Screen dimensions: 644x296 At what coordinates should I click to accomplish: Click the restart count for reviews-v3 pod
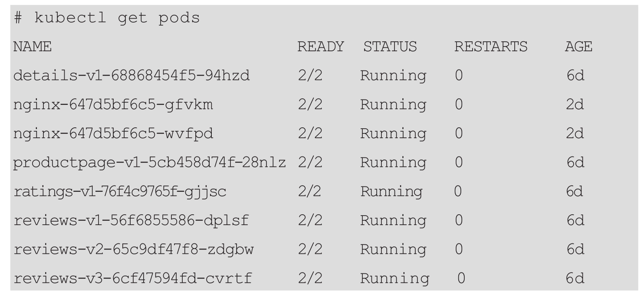click(461, 278)
